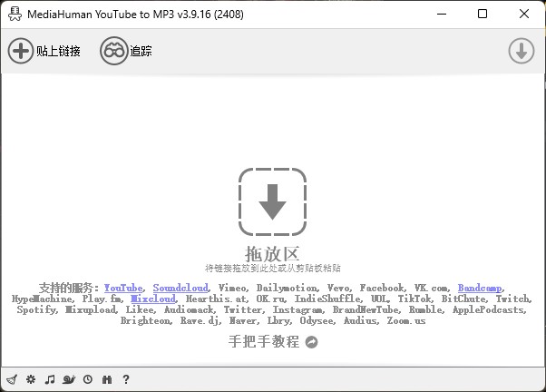Open settings via gear icon in bottom bar
This screenshot has height=392, width=546.
pos(31,379)
